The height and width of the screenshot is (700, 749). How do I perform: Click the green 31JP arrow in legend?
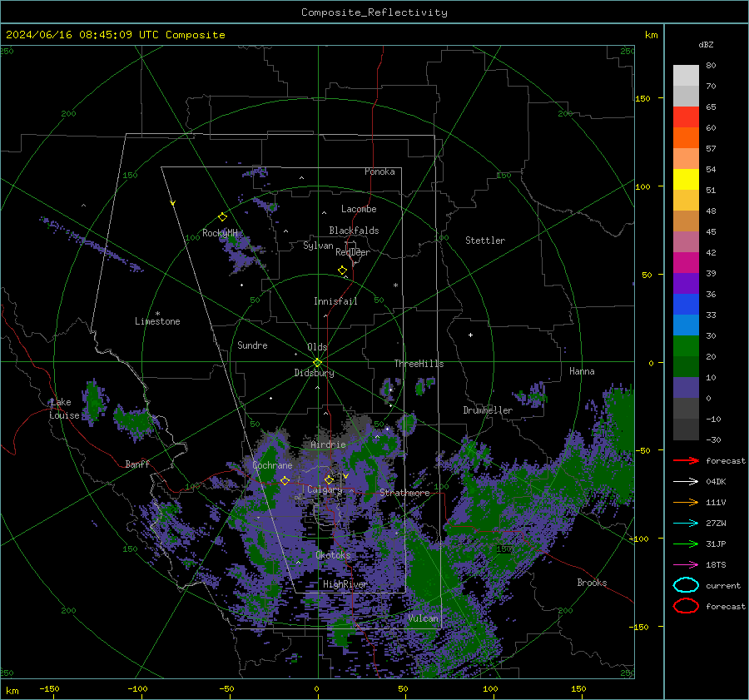pos(686,544)
